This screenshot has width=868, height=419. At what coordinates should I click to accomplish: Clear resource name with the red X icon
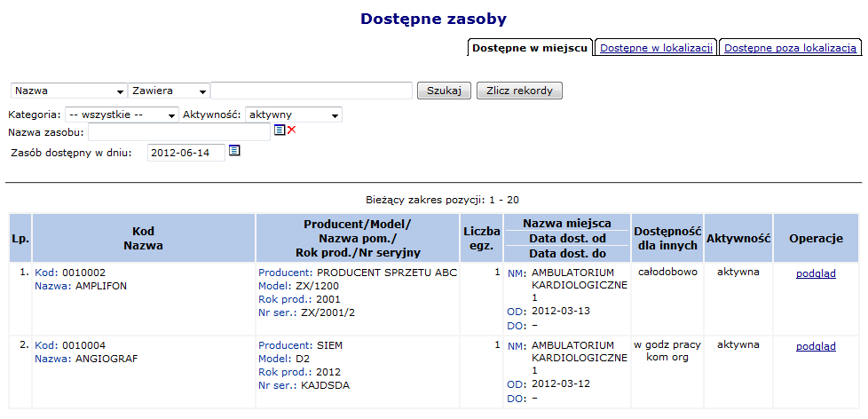(292, 130)
